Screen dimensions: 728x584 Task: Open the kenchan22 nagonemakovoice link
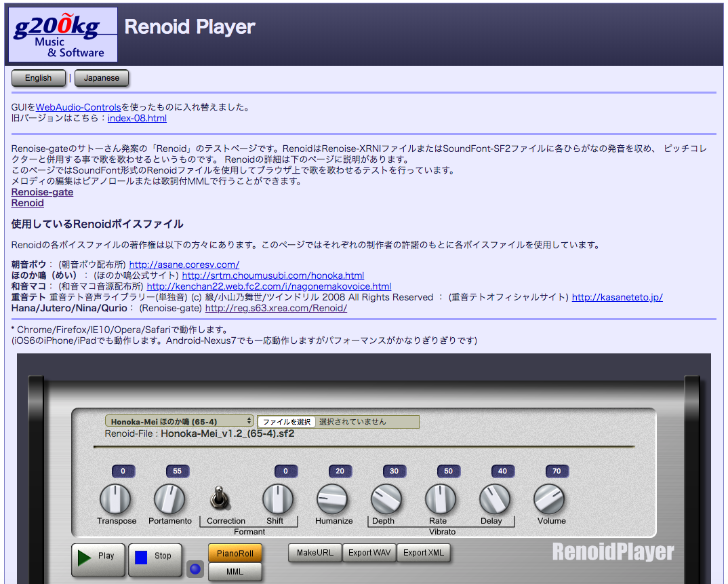(x=269, y=287)
